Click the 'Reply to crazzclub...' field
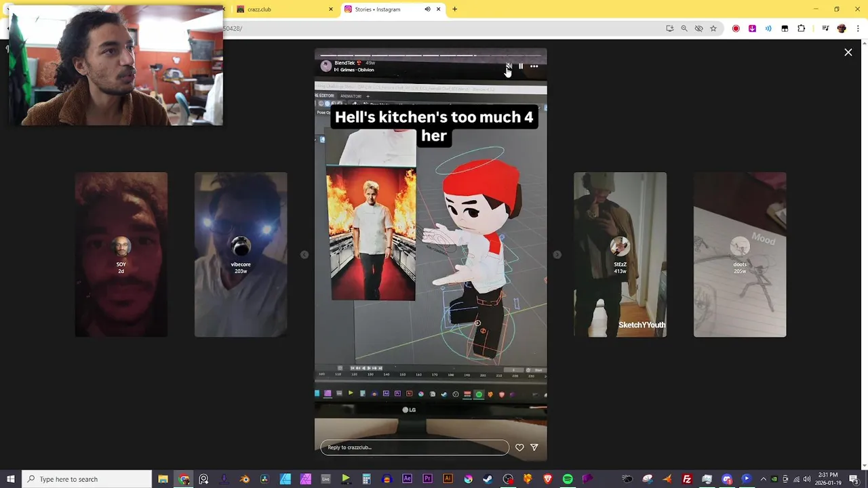The image size is (868, 488). point(414,447)
